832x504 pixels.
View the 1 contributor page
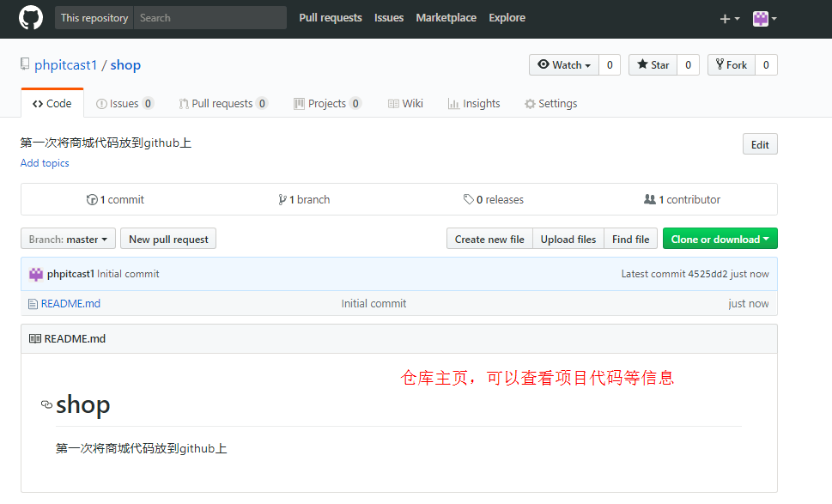point(683,199)
